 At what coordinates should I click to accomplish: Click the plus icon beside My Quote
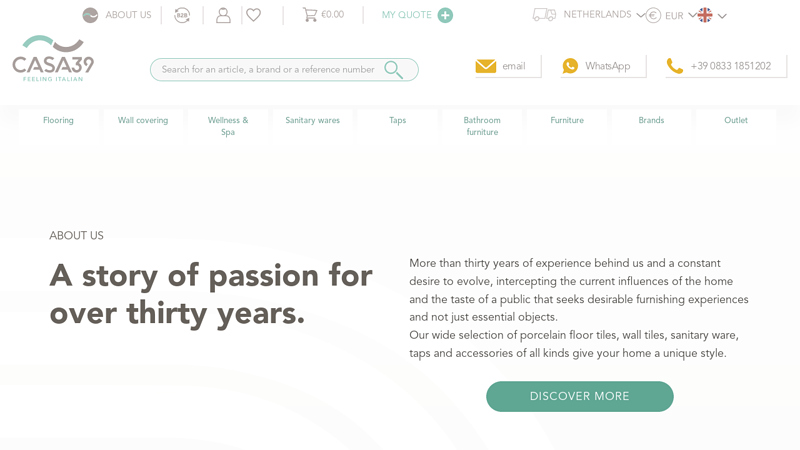pyautogui.click(x=445, y=15)
